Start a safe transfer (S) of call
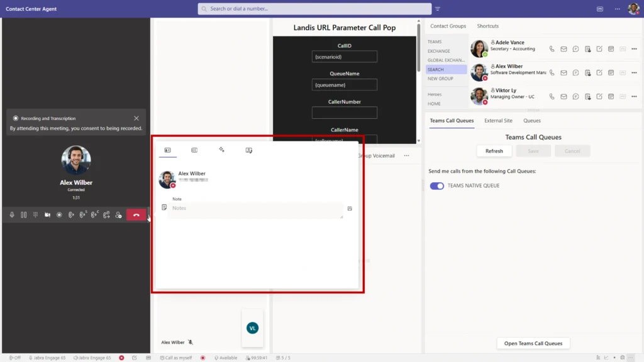The height and width of the screenshot is (362, 644). pyautogui.click(x=83, y=215)
